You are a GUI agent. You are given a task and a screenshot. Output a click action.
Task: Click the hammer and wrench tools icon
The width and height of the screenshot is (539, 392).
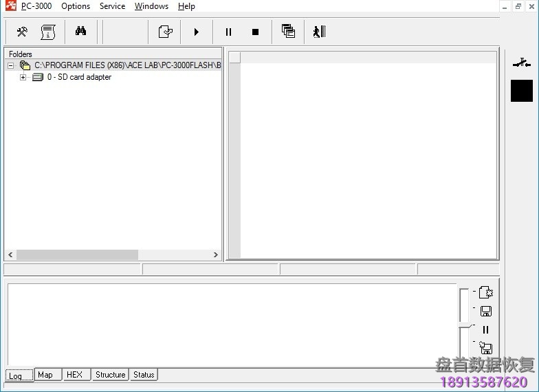coord(22,32)
